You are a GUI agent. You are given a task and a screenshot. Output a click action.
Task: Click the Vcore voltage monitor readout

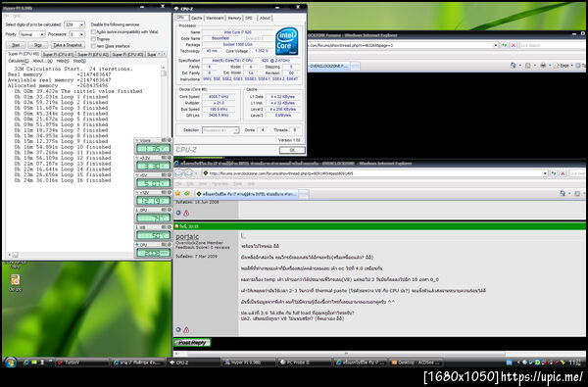click(153, 149)
